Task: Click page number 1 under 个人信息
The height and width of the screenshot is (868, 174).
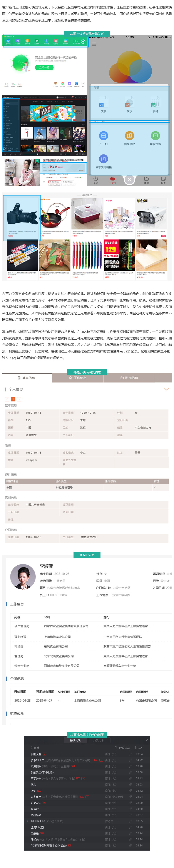Action: pyautogui.click(x=13, y=399)
